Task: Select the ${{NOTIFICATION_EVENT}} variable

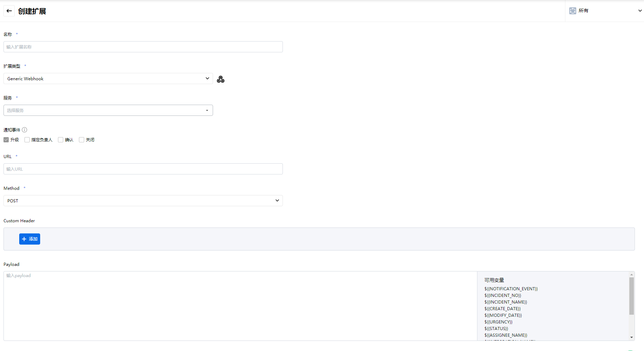Action: click(511, 289)
